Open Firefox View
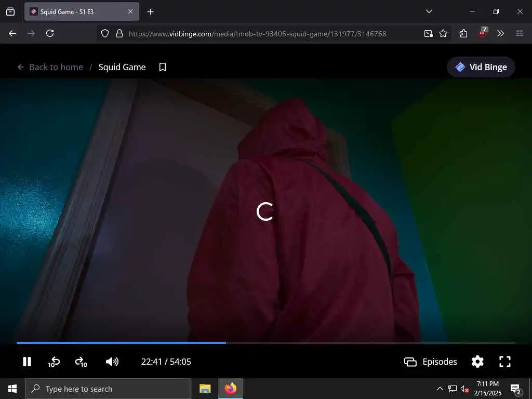This screenshot has width=532, height=399. [x=10, y=11]
